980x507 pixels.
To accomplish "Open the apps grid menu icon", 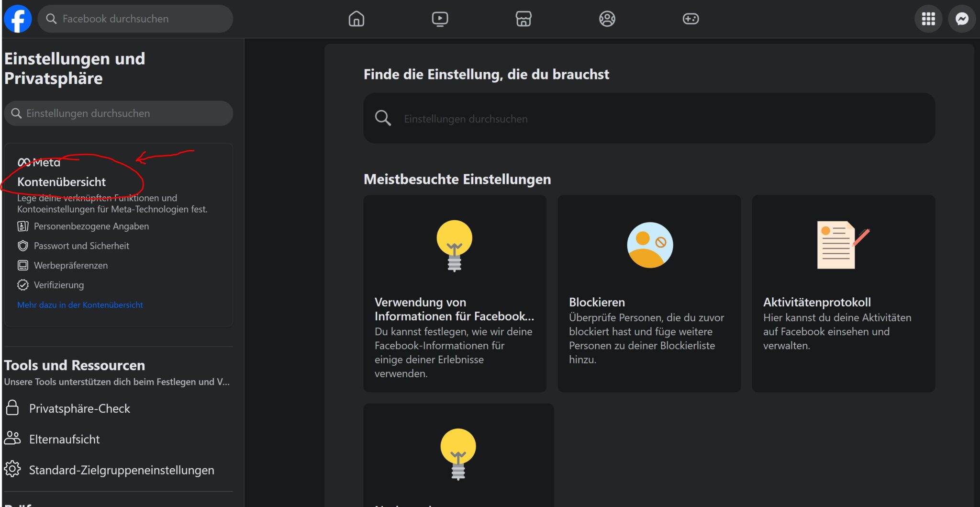I will click(928, 19).
